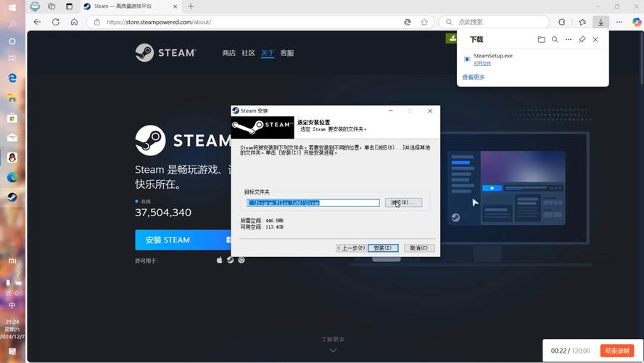The height and width of the screenshot is (363, 644).
Task: Click the Steam logo in site header
Action: click(165, 53)
